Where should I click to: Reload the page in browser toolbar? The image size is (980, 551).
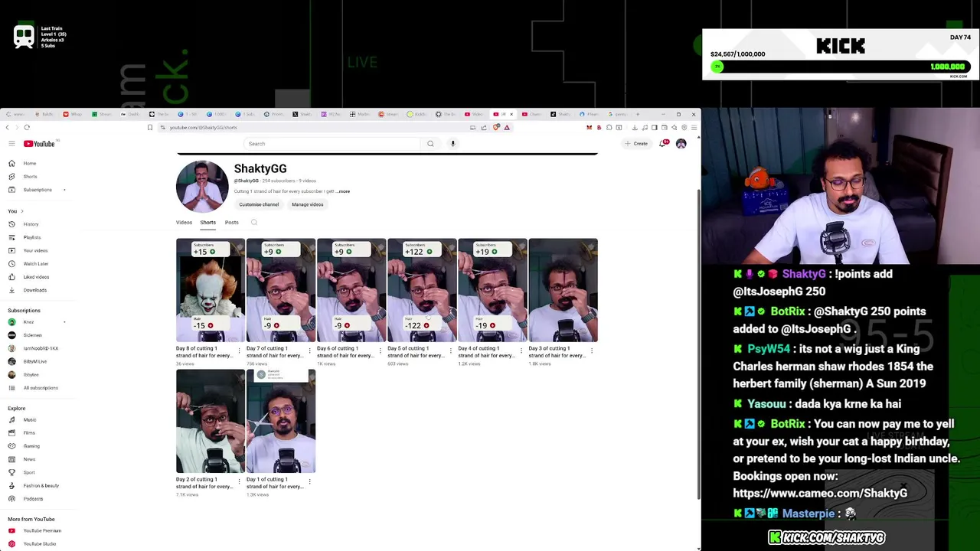(27, 128)
